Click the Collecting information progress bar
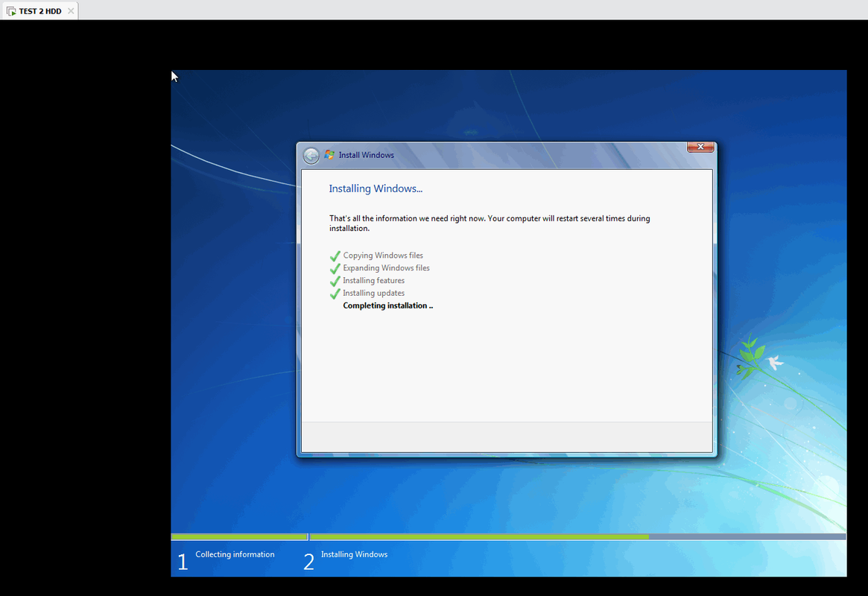This screenshot has height=596, width=868. (x=239, y=537)
